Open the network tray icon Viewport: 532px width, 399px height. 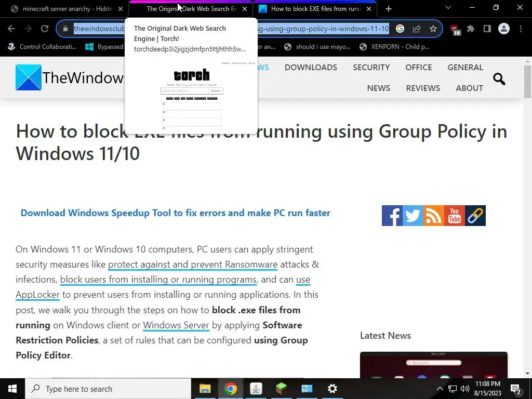click(x=453, y=389)
